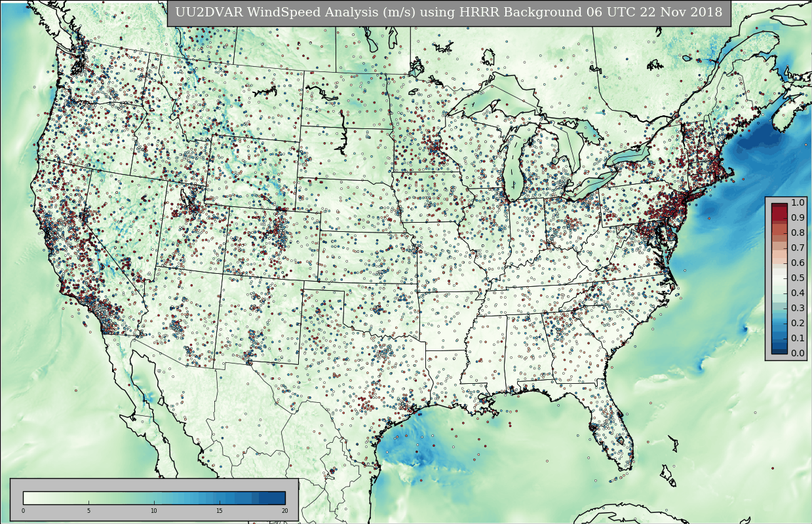The image size is (812, 524).
Task: Click the "0.7" label on the vertical colorbar
Action: (x=798, y=248)
